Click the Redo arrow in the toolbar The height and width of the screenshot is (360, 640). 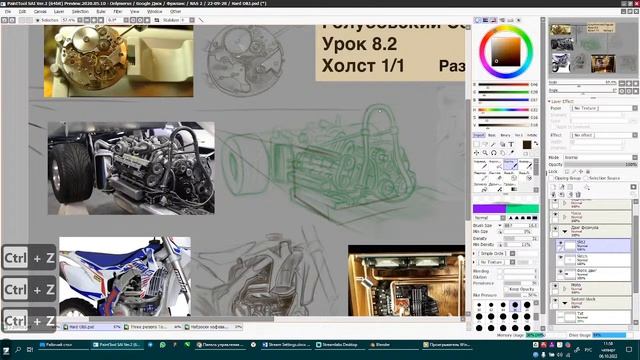click(x=13, y=20)
